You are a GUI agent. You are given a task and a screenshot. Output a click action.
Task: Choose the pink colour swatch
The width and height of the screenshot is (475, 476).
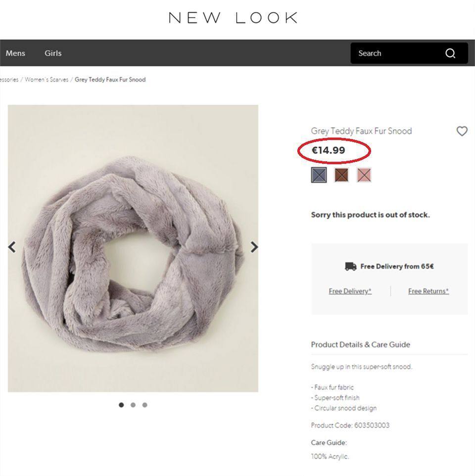[x=364, y=175]
